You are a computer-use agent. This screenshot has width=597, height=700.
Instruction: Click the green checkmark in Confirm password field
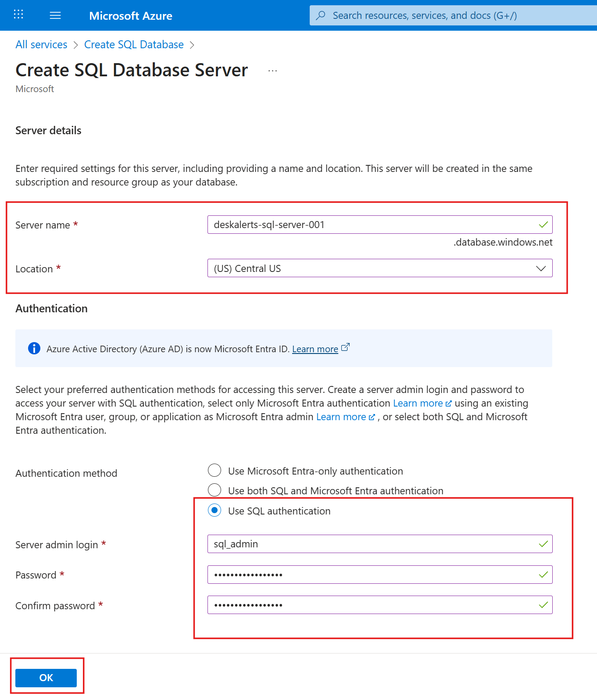(543, 605)
